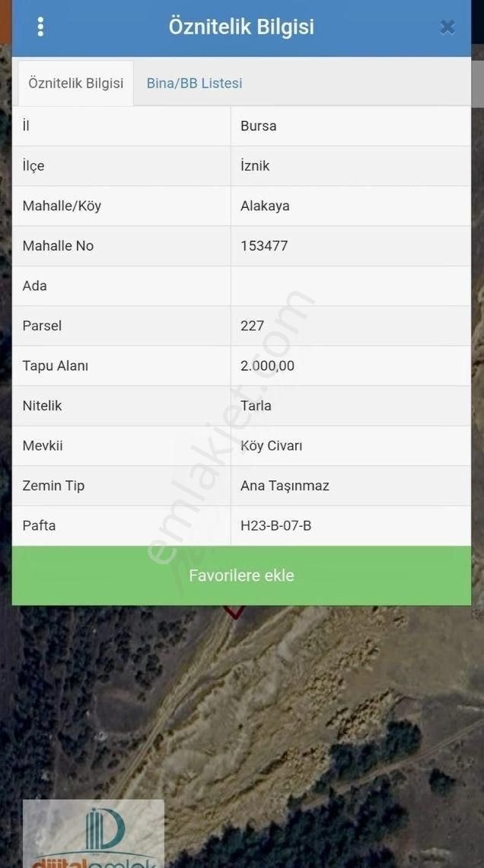Select the Öznitelik Bilgisi tab
The image size is (484, 868).
[75, 82]
